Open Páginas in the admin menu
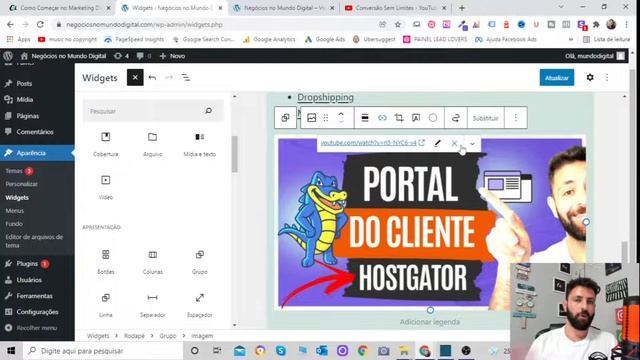The image size is (640, 360). coord(27,116)
